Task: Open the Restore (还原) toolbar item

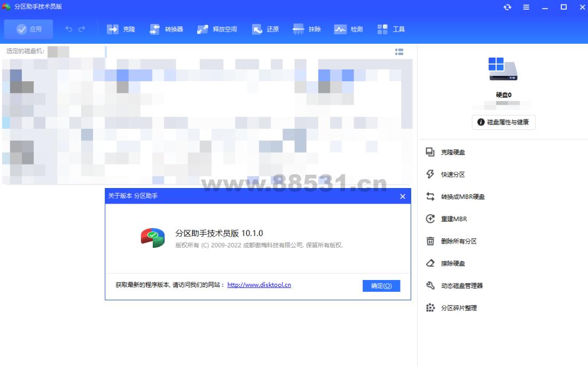Action: pos(265,29)
